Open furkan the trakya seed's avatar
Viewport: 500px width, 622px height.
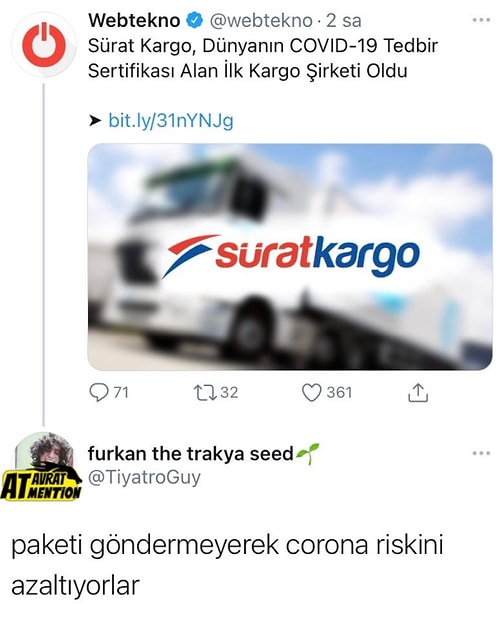pyautogui.click(x=44, y=456)
